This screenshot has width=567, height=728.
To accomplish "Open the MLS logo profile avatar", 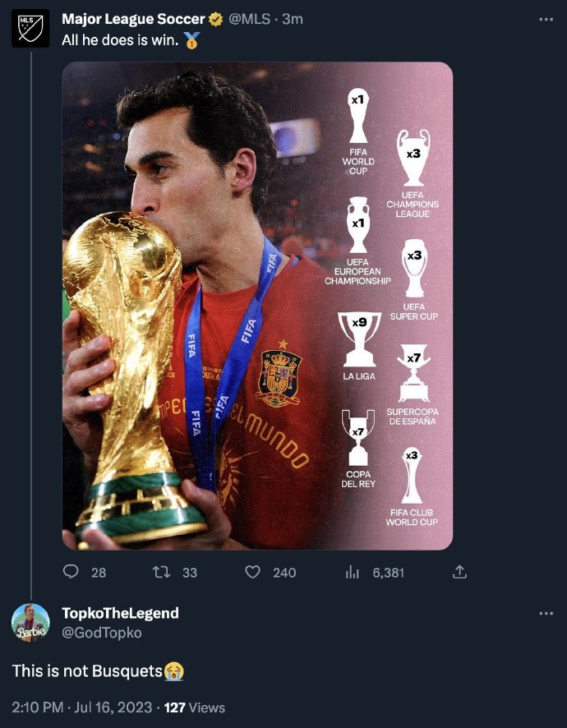I will pos(30,28).
